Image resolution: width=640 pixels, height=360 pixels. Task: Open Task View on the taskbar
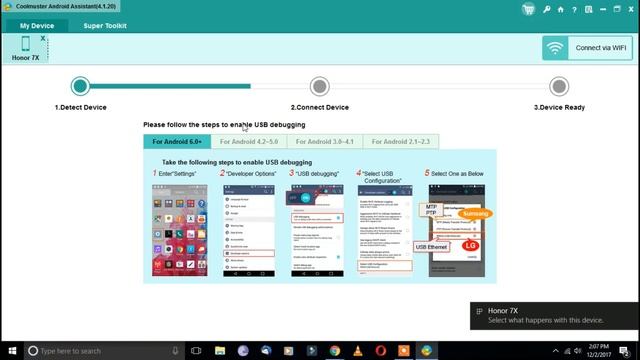[x=196, y=351]
